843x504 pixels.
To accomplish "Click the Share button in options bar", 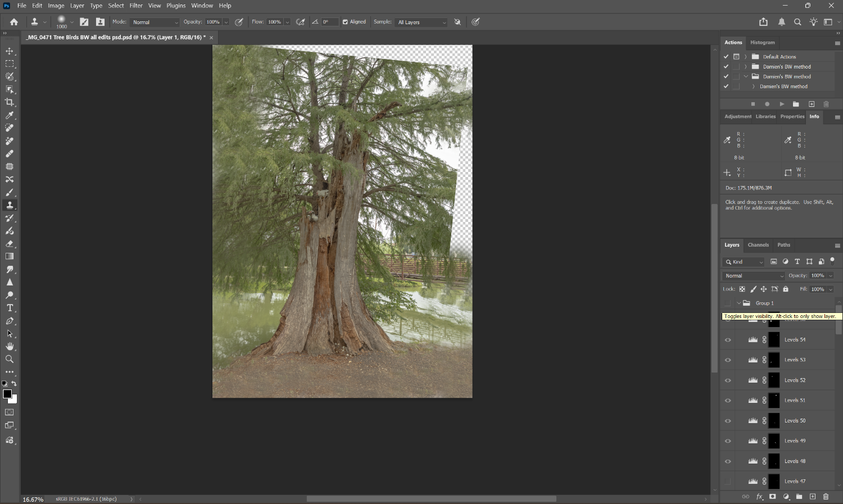I will pos(763,22).
